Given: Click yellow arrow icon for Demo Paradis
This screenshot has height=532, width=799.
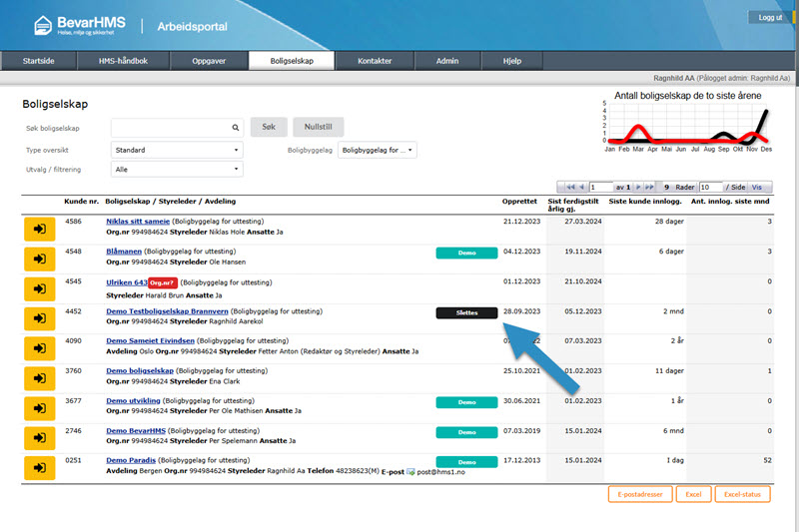Looking at the screenshot, I should click(39, 467).
